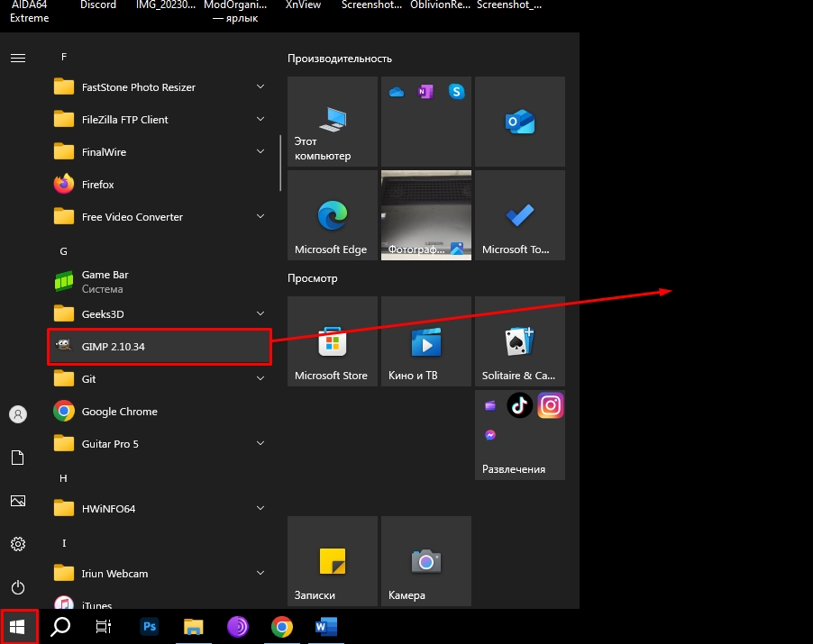Click the letter H section header
The width and height of the screenshot is (813, 644).
63,478
